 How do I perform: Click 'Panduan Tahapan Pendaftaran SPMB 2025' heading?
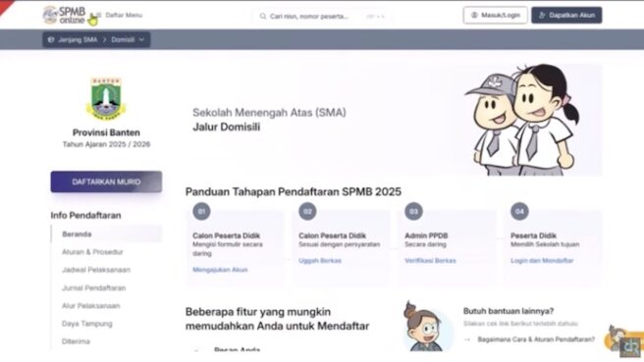294,191
